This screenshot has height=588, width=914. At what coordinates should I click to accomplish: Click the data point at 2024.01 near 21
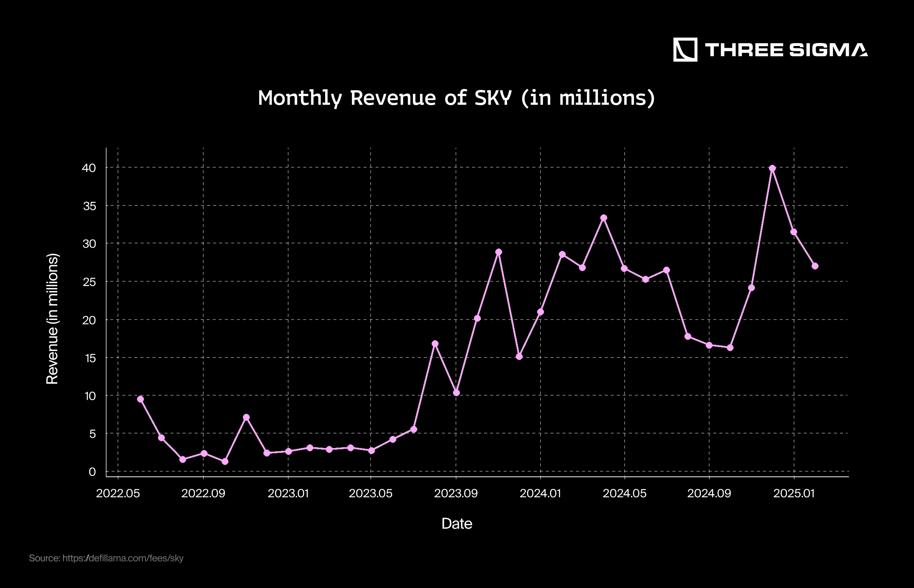[x=541, y=312]
